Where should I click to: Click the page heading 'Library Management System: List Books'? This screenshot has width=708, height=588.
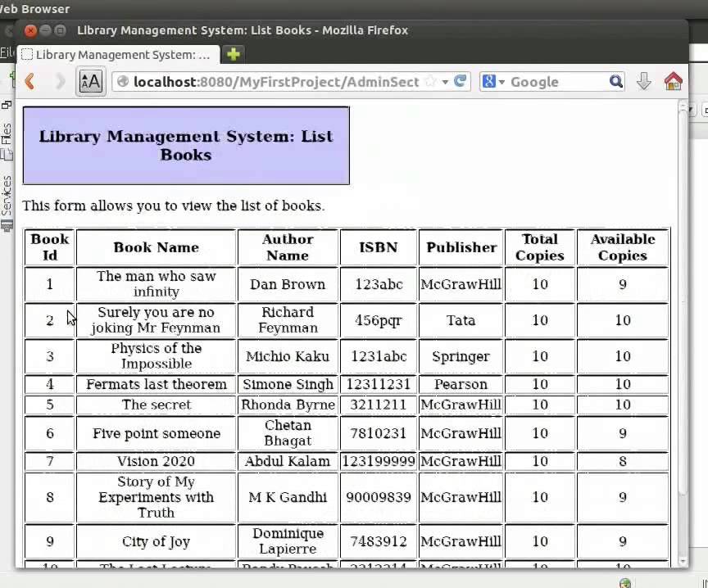pyautogui.click(x=185, y=145)
